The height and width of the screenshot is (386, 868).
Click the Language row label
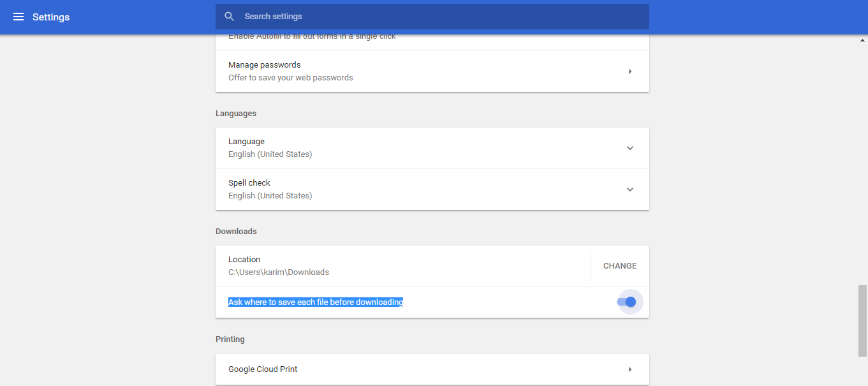click(x=246, y=142)
